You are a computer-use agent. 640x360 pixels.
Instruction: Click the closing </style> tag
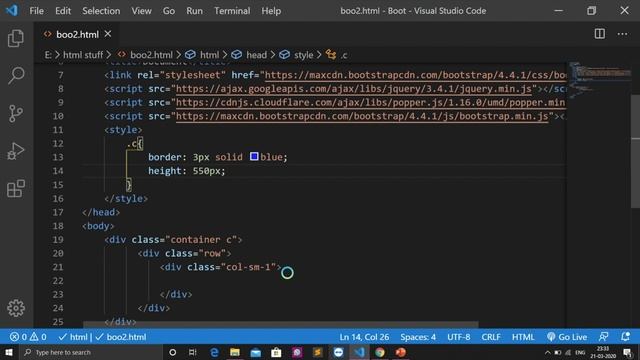coord(126,198)
